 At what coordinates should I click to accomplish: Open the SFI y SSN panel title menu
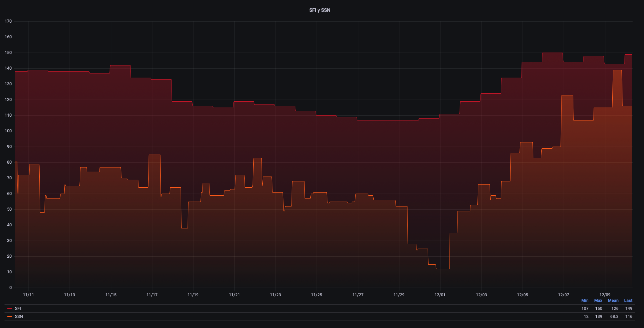(319, 10)
